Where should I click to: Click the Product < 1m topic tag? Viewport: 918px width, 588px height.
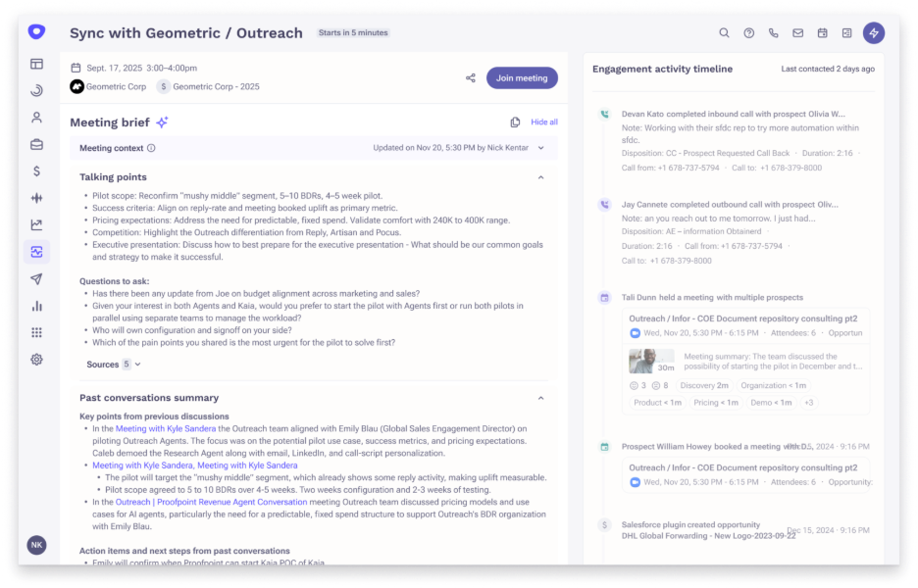tap(657, 403)
